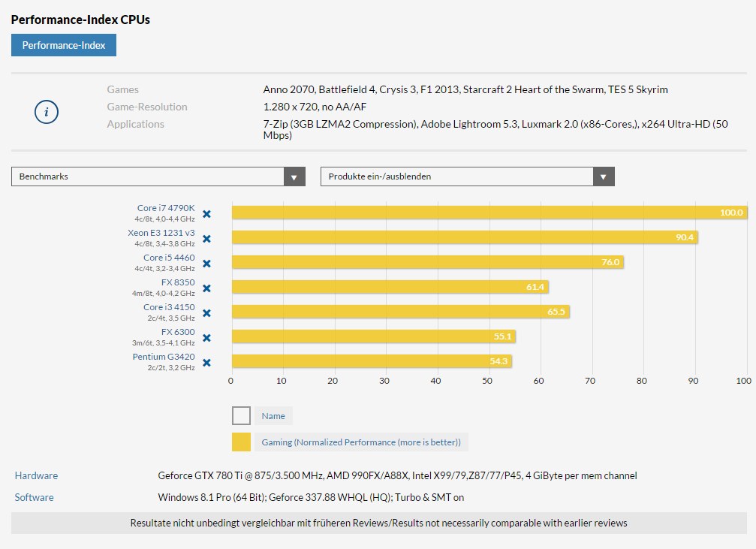Click the X icon beside FX 8350
The height and width of the screenshot is (549, 756).
point(206,288)
